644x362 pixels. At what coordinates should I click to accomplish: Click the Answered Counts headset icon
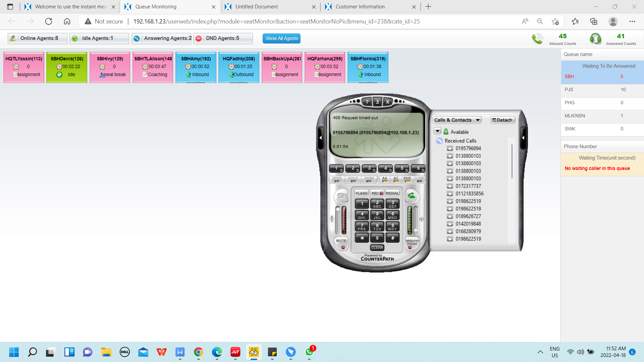(x=595, y=39)
